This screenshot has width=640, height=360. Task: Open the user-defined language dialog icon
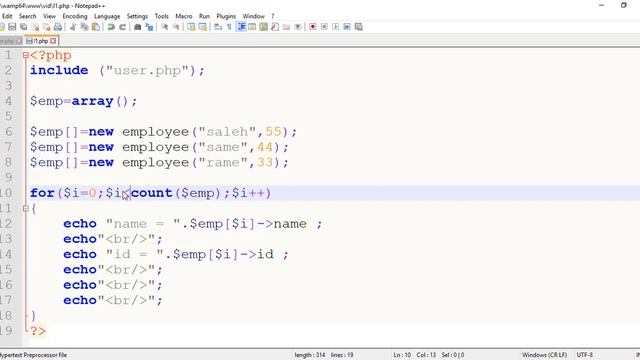252,27
